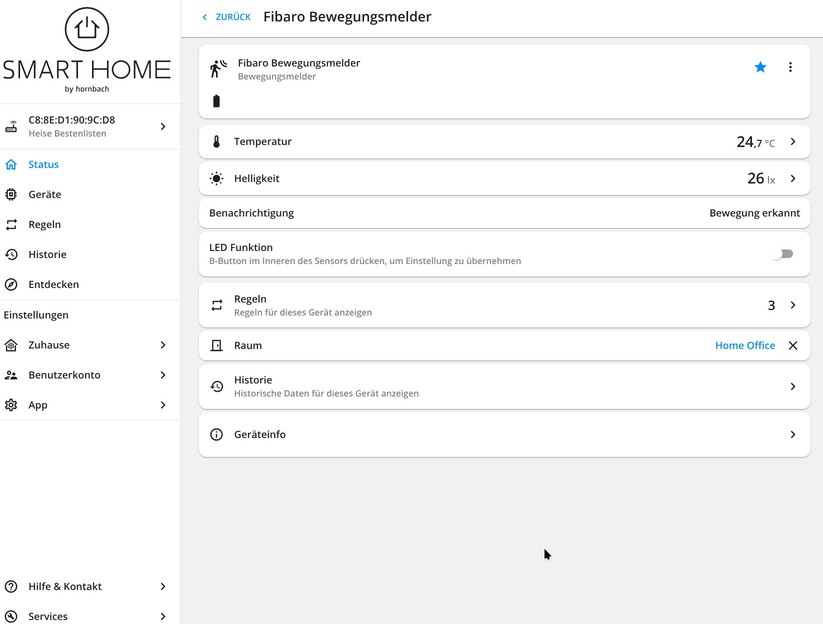Toggle the favorite star on the device card

[x=760, y=66]
